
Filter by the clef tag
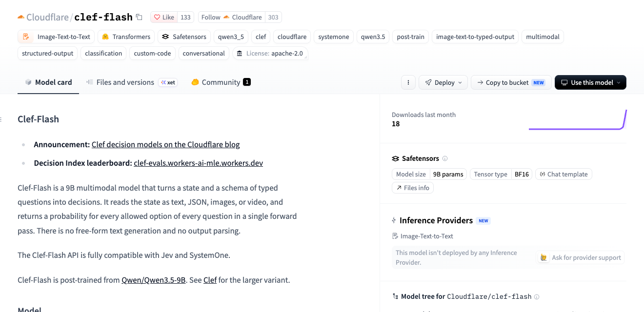coord(261,37)
